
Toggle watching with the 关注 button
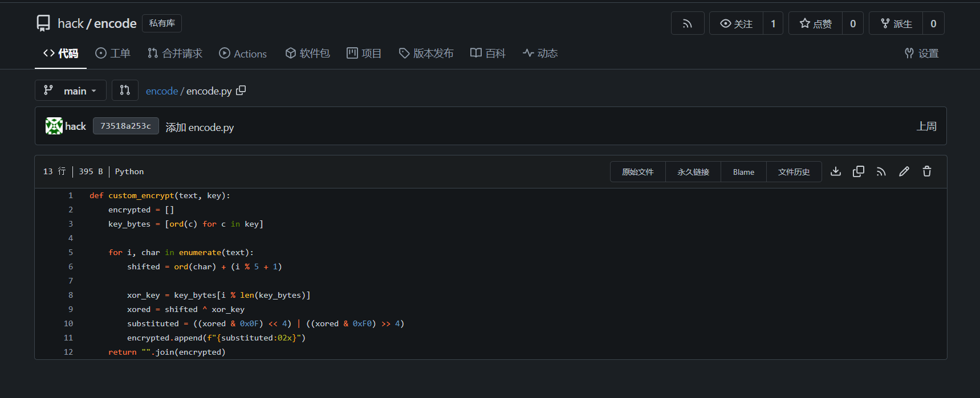click(736, 23)
